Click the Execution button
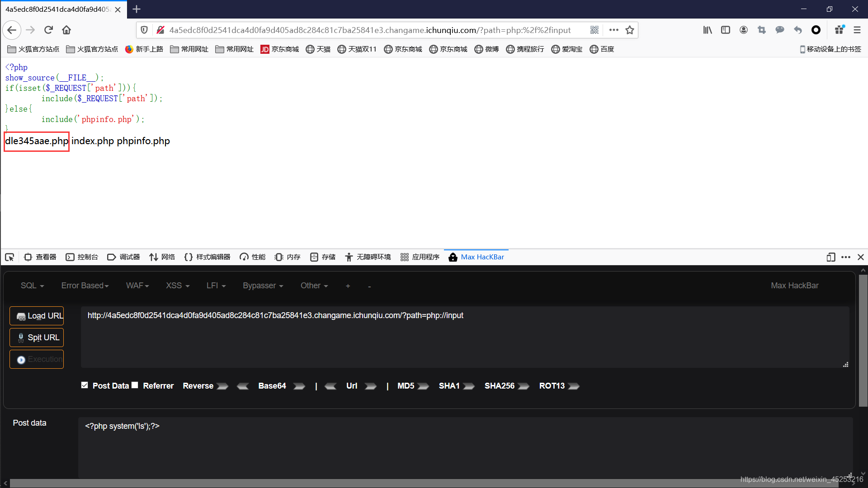Screen dimensions: 868x488 click(37, 359)
